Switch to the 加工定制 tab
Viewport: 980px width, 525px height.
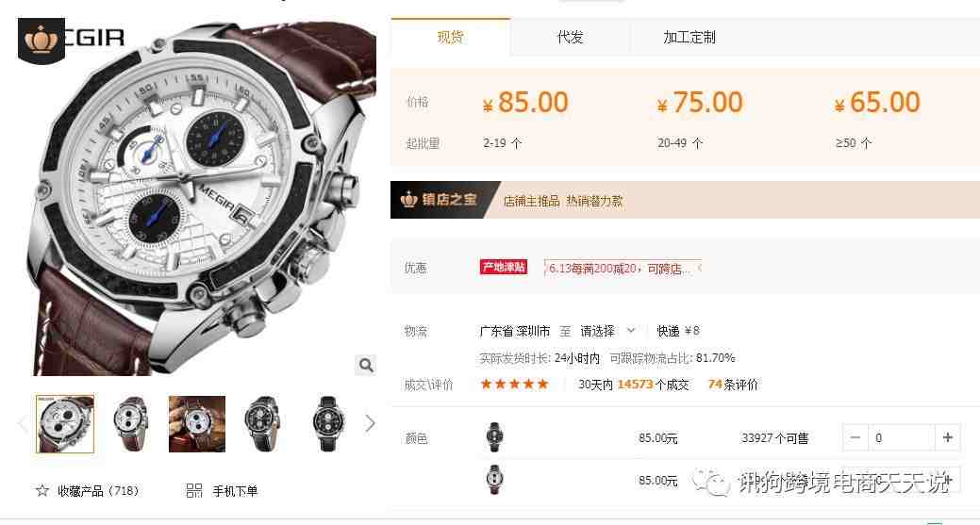click(x=689, y=38)
